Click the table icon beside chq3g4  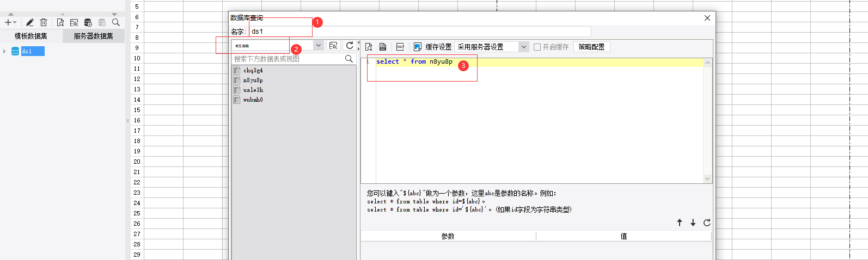236,70
